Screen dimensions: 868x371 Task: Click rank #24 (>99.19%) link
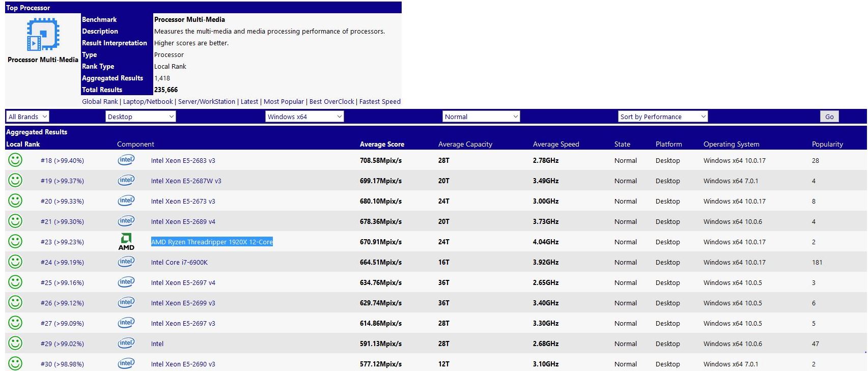62,262
